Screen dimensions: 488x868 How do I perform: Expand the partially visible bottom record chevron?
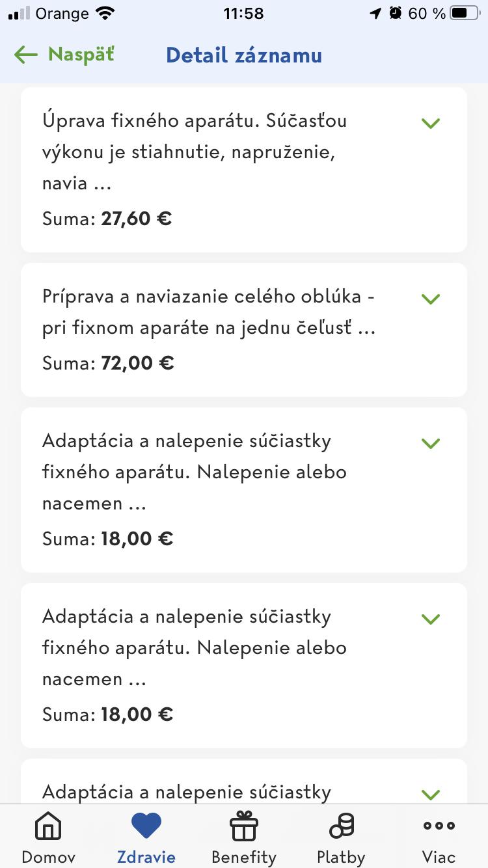431,794
